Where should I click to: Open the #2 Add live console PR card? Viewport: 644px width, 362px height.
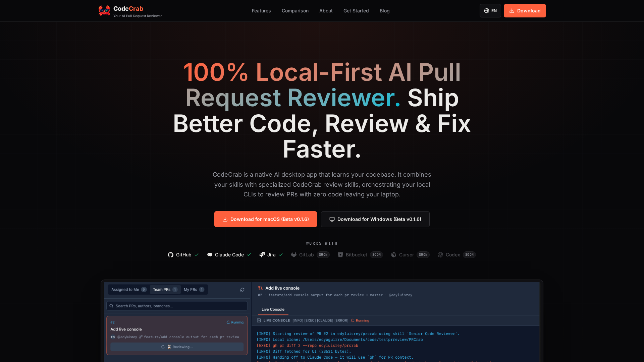tap(177, 336)
